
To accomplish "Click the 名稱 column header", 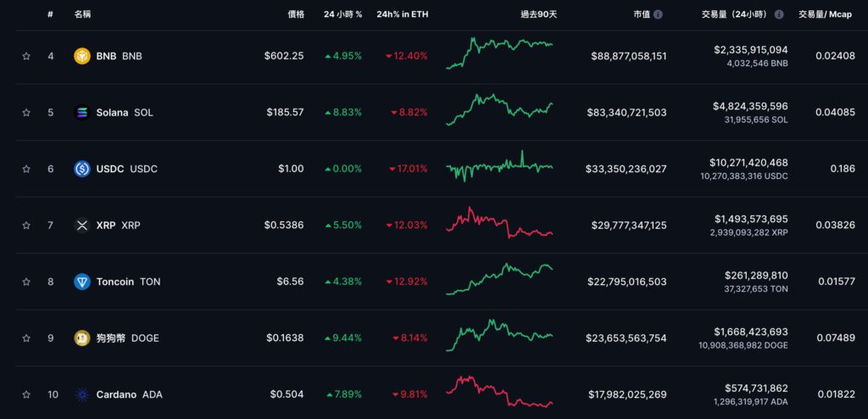I will click(83, 14).
